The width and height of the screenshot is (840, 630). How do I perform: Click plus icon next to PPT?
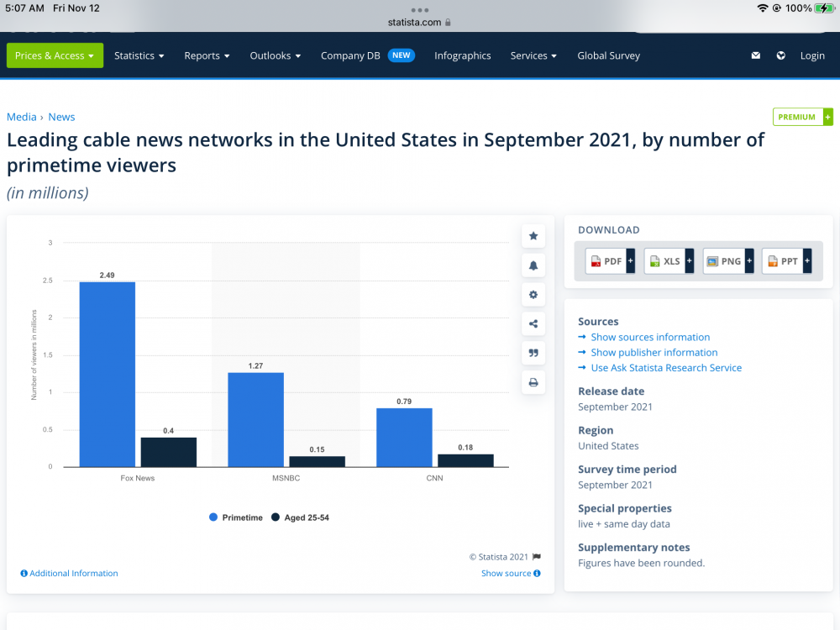[806, 261]
